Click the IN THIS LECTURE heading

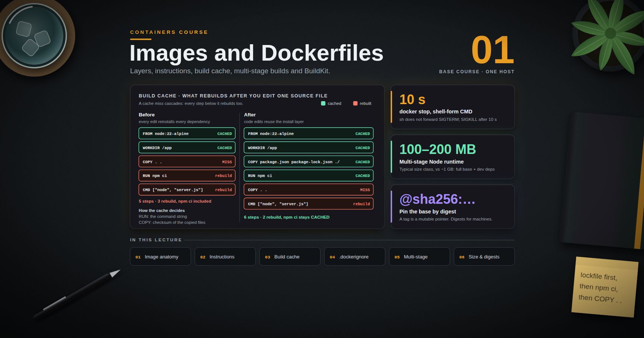tap(156, 240)
